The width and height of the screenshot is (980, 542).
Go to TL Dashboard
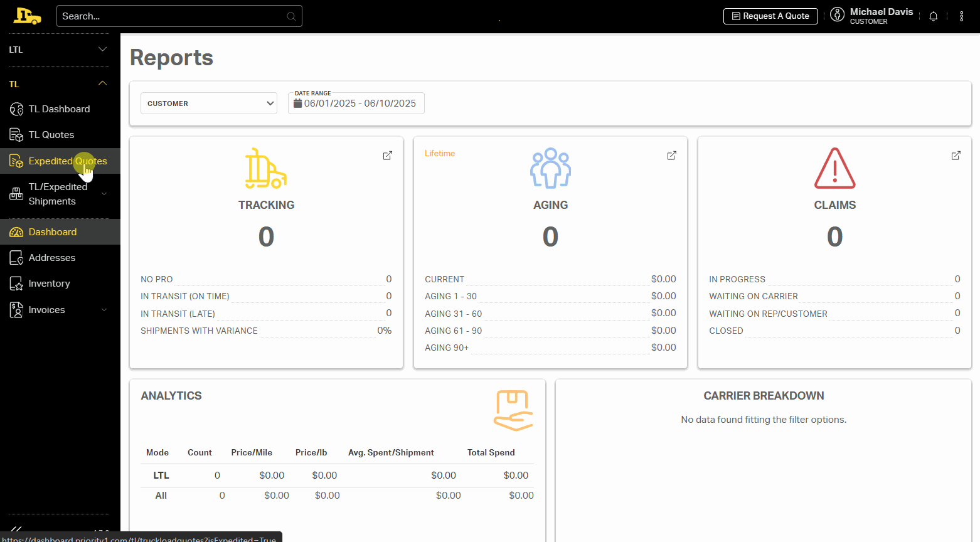pyautogui.click(x=59, y=109)
